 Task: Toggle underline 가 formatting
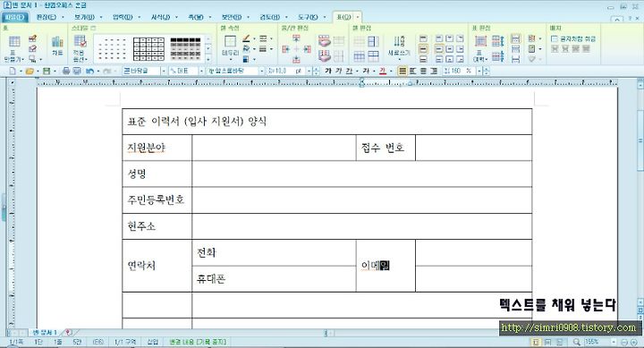pyautogui.click(x=349, y=71)
